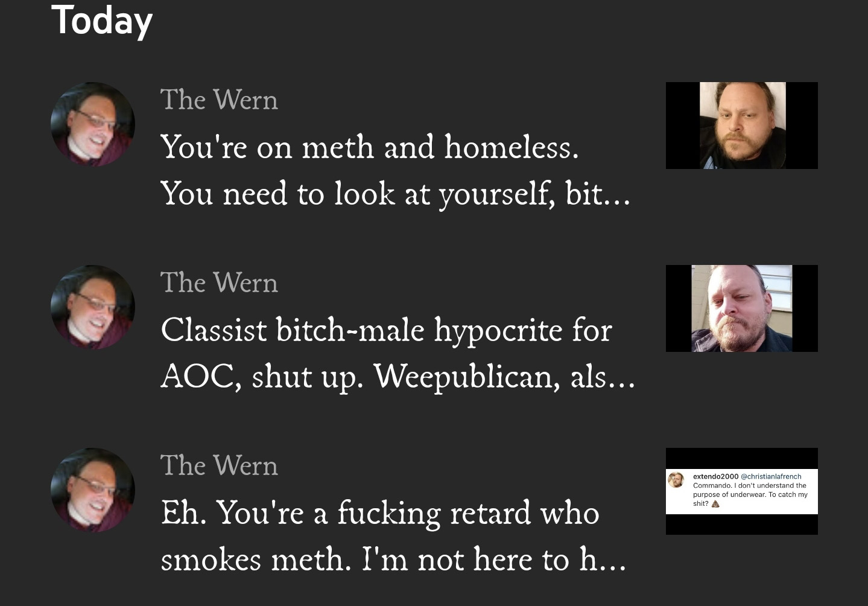Open the line starting 'Classist' and ending 'hypocrite for'

387,330
